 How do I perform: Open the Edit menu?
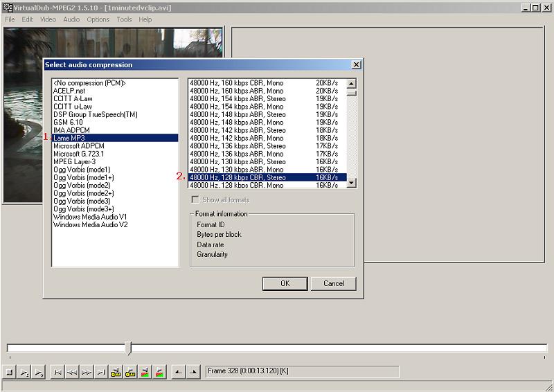click(27, 19)
